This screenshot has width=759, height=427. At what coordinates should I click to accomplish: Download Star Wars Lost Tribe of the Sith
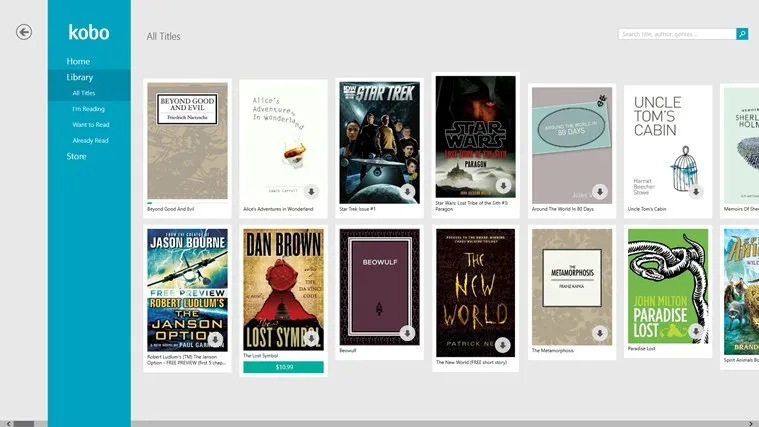tap(503, 185)
